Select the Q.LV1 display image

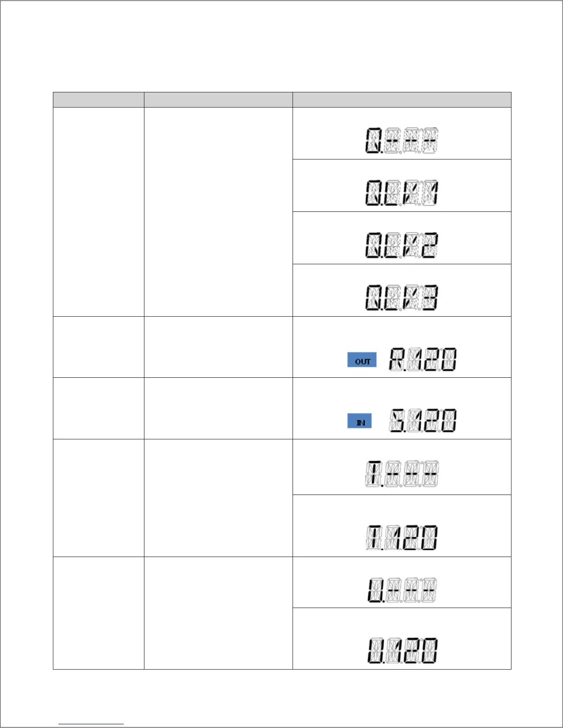pyautogui.click(x=402, y=193)
